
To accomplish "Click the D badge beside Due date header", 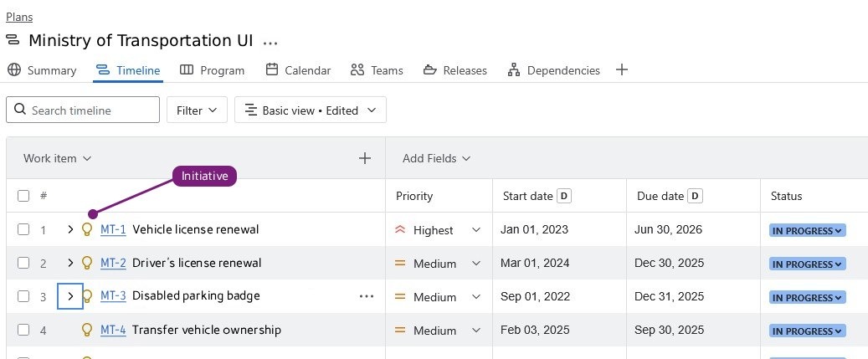I will (695, 196).
